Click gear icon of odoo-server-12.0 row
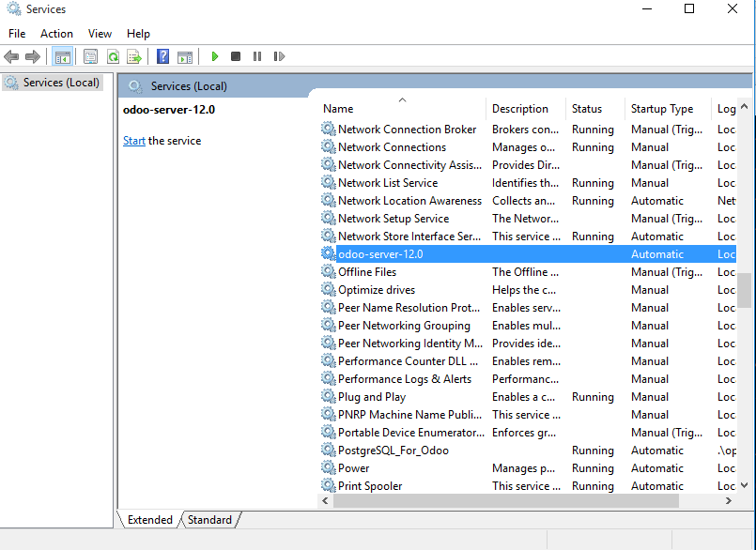 click(x=329, y=253)
